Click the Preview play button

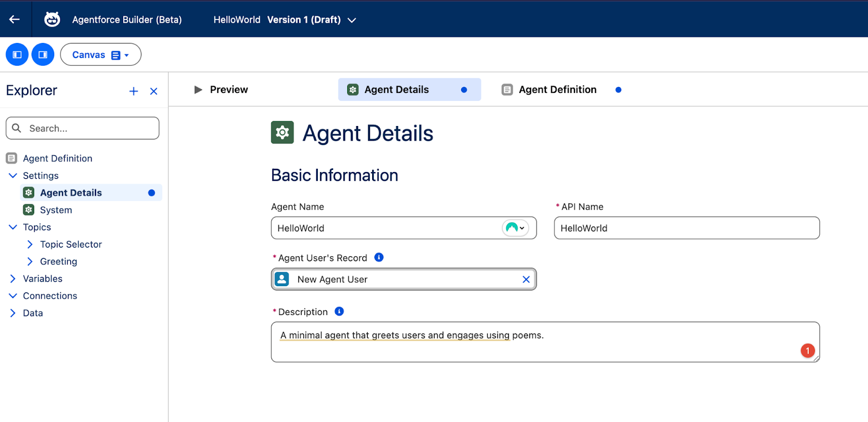click(x=199, y=90)
